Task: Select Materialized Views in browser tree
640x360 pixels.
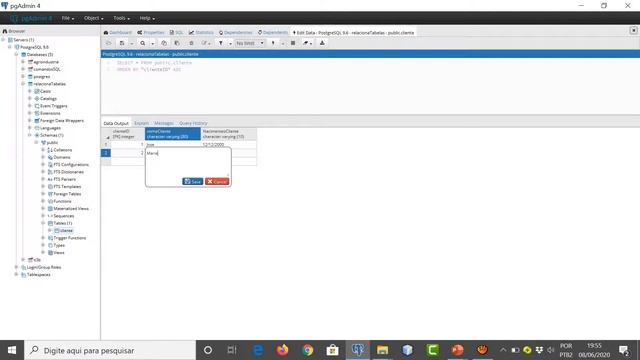Action: 71,209
